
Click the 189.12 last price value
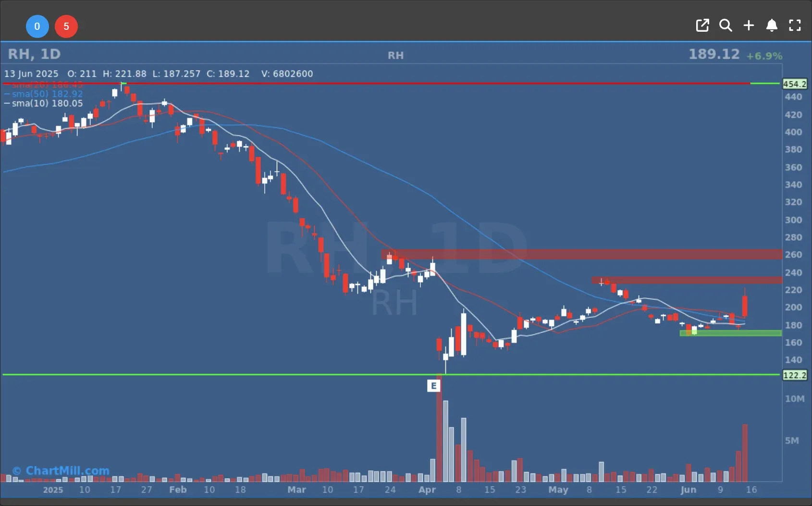point(714,54)
